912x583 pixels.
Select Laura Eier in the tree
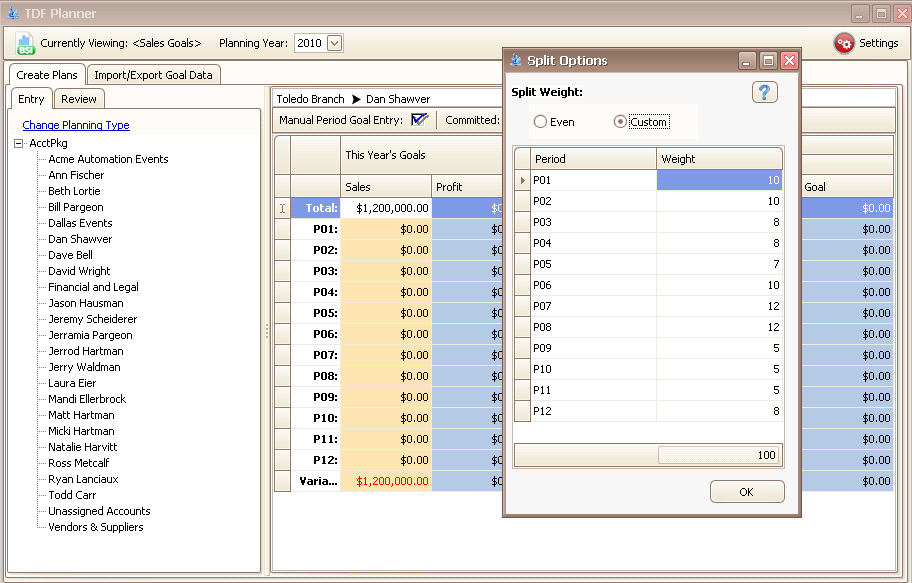72,383
